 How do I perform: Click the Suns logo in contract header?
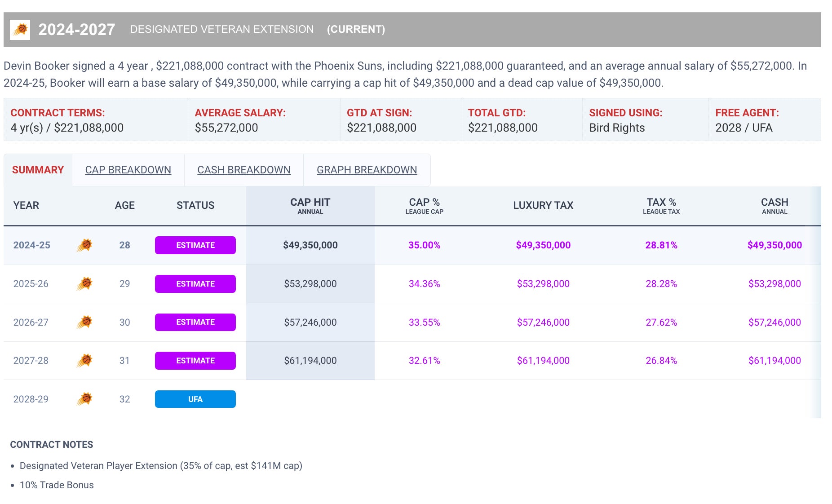[20, 30]
